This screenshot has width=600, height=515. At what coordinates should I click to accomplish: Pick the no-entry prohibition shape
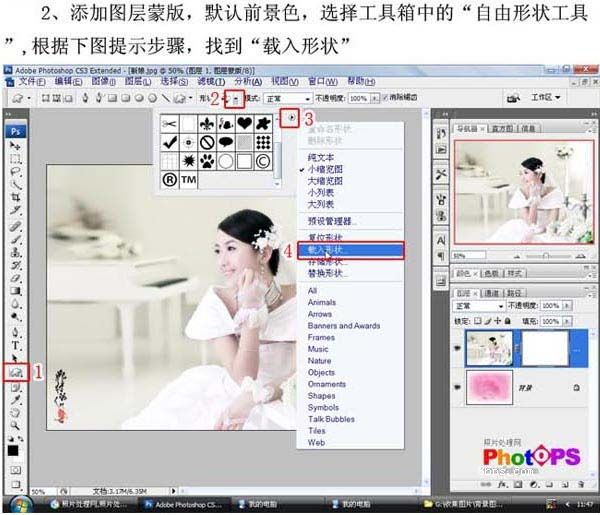[x=207, y=142]
